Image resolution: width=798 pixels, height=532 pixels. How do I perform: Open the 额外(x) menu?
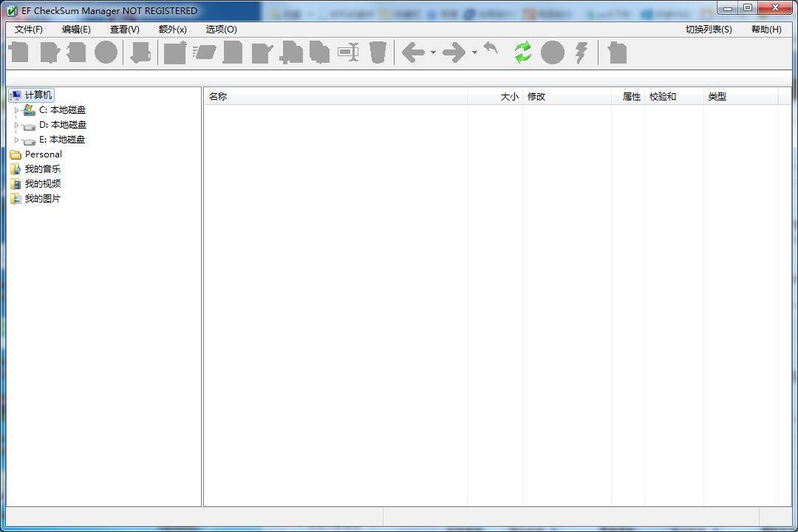171,30
